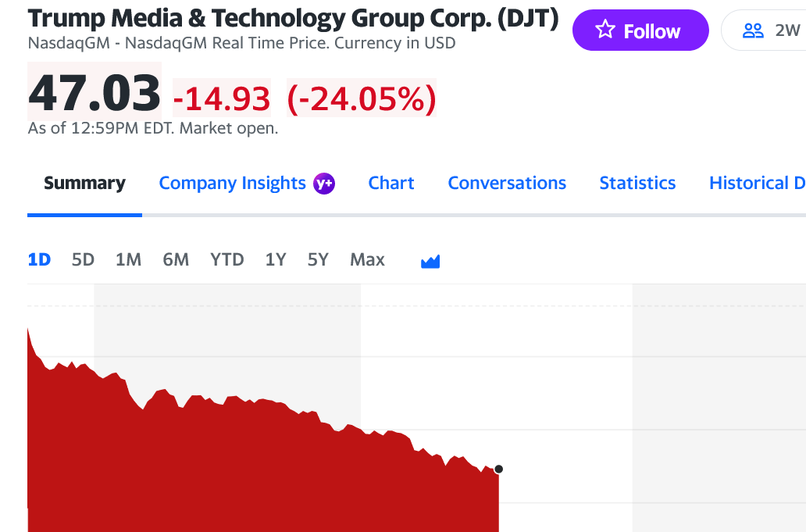Image resolution: width=806 pixels, height=532 pixels.
Task: Click the y+ premium badge icon
Action: pos(324,184)
